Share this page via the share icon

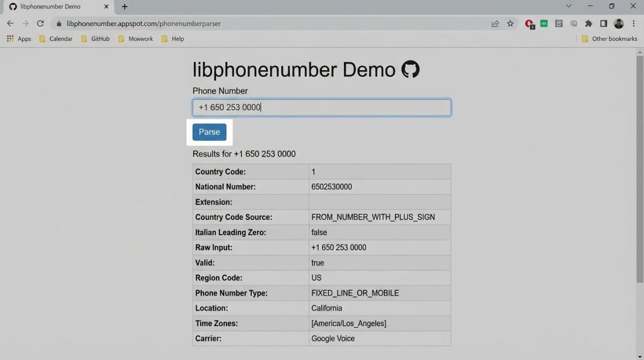click(x=495, y=24)
